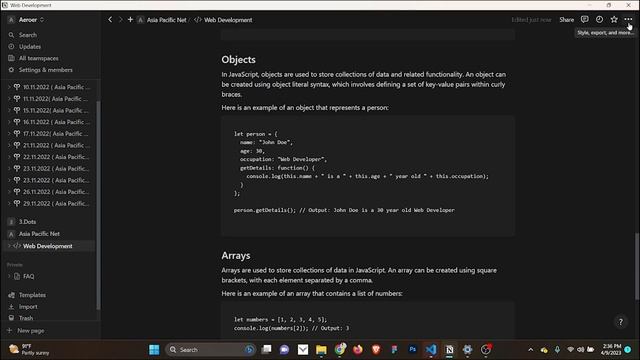
Task: Click Web Development breadcrumb
Action: tap(223, 20)
